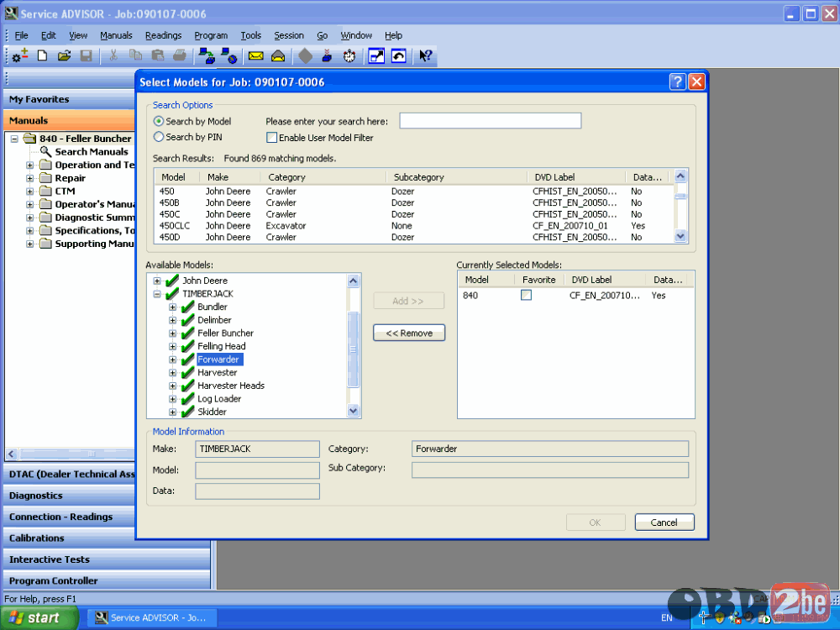Click the Search Manuals magnifier icon
This screenshot has height=630, width=840.
pos(46,151)
